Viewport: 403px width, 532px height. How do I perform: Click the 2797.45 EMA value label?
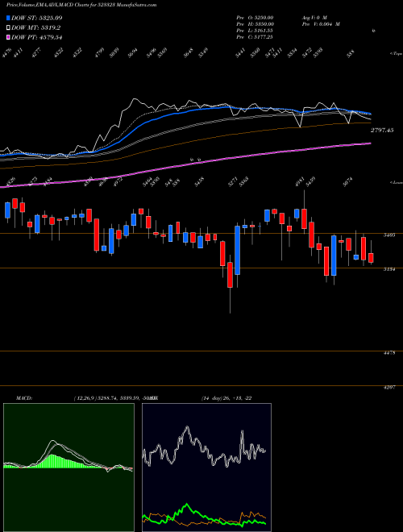click(x=381, y=130)
